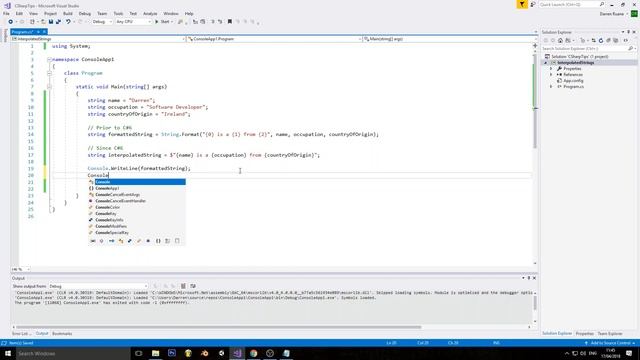Click Clear All icon in Output toolbar
Viewport: 640px width, 360px height.
point(183,286)
